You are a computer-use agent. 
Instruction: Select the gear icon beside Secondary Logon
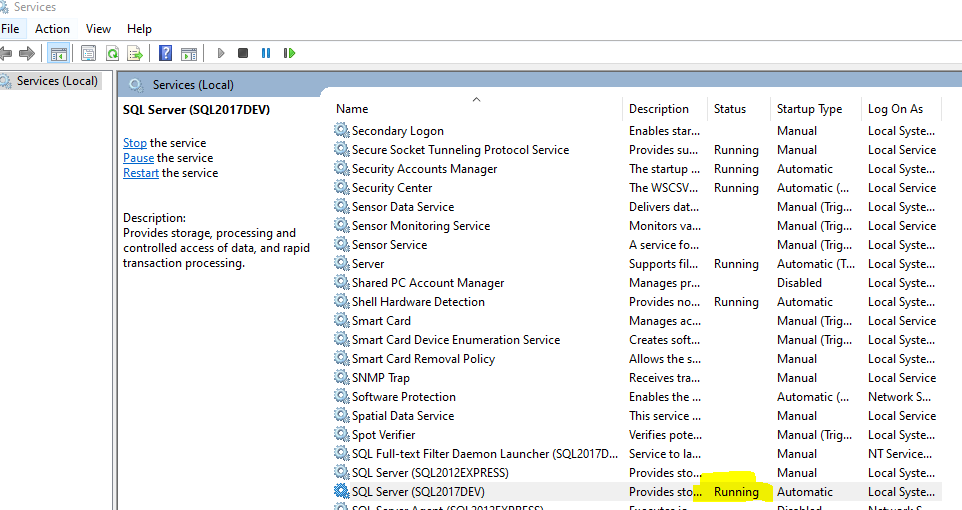click(x=342, y=130)
